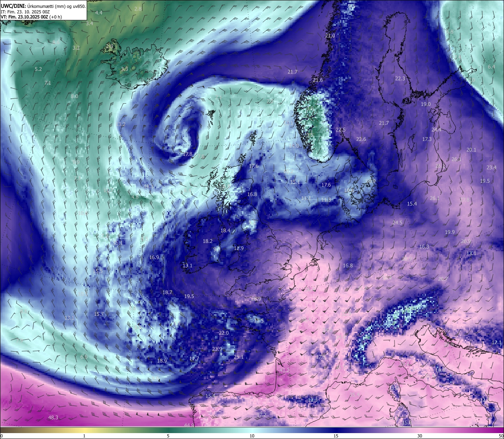Click the 21.6 value label
Image resolution: width=504 pixels, height=439 pixels.
[318, 80]
